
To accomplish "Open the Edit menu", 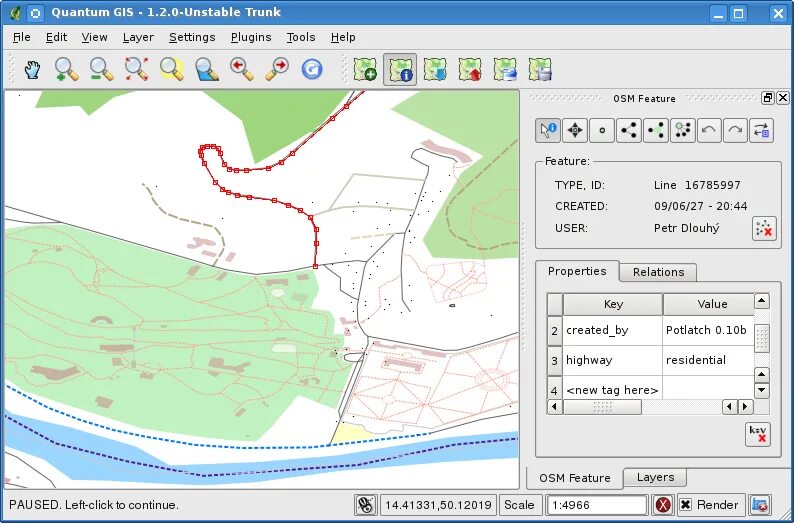I will pos(56,37).
